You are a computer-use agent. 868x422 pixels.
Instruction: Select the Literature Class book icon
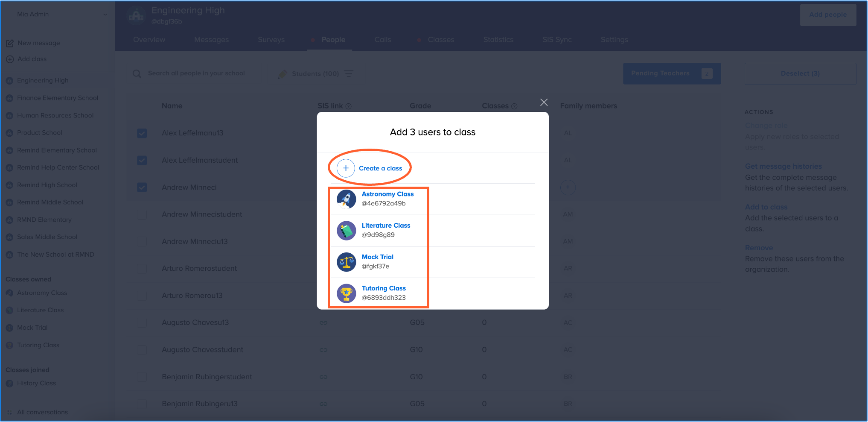[x=346, y=231]
